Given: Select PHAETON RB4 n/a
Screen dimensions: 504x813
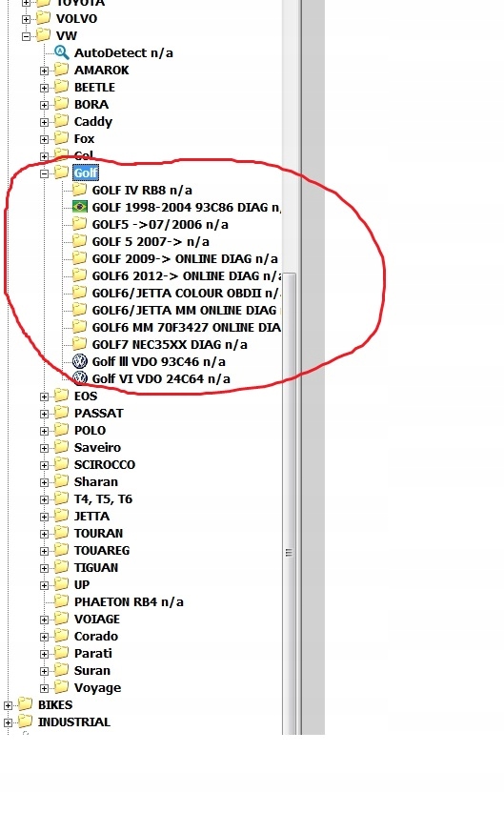Looking at the screenshot, I should coord(129,602).
